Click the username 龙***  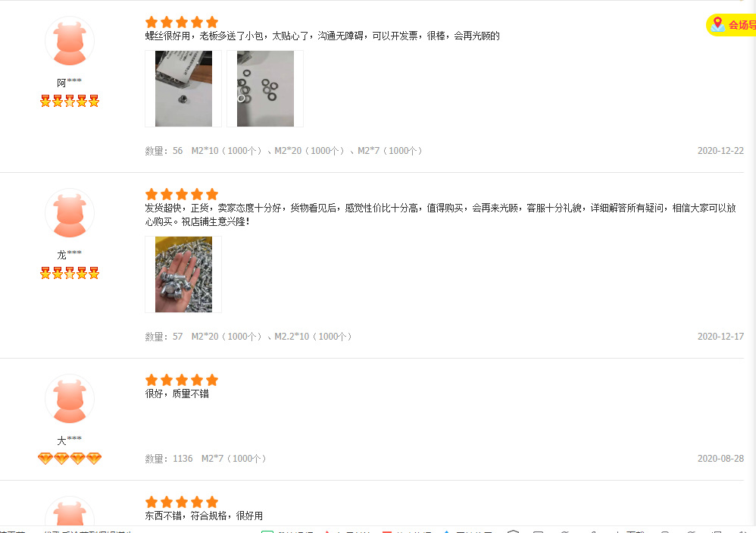click(70, 255)
